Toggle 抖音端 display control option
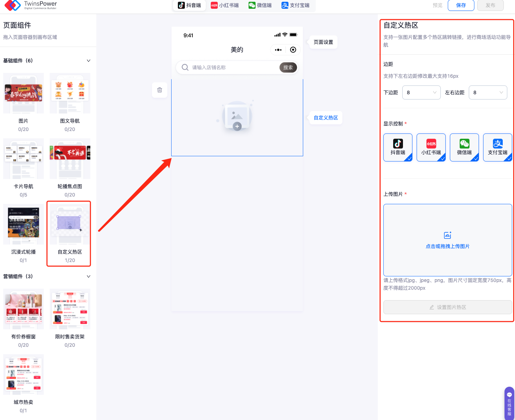Viewport: 515px width, 420px height. (x=398, y=147)
